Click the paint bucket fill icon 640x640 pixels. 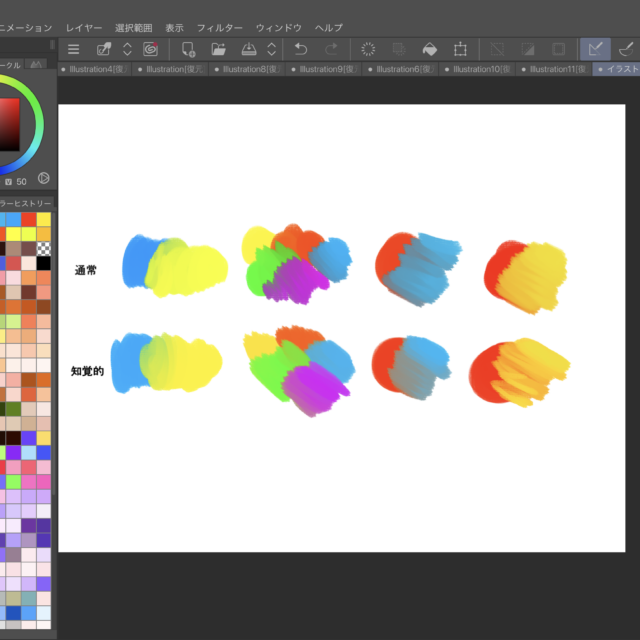429,49
